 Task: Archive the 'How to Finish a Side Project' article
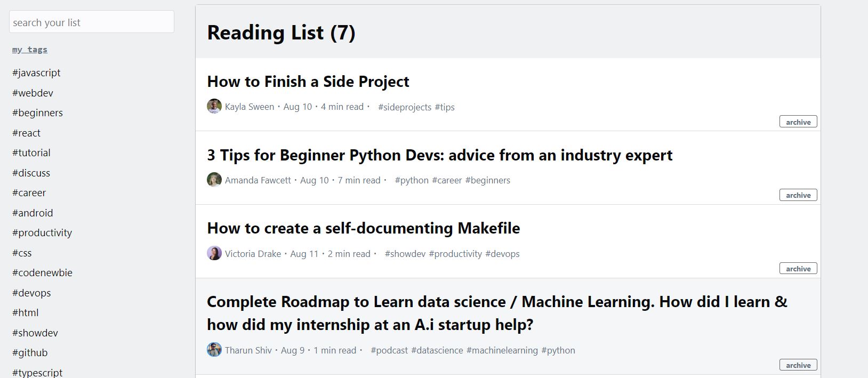click(798, 122)
